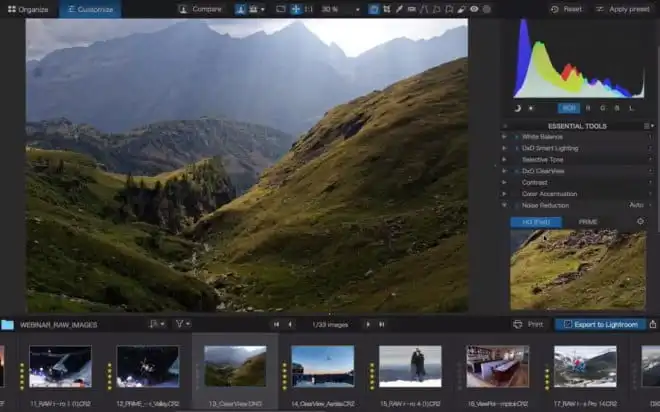
Task: Expand the Selective Tone section
Action: (504, 159)
